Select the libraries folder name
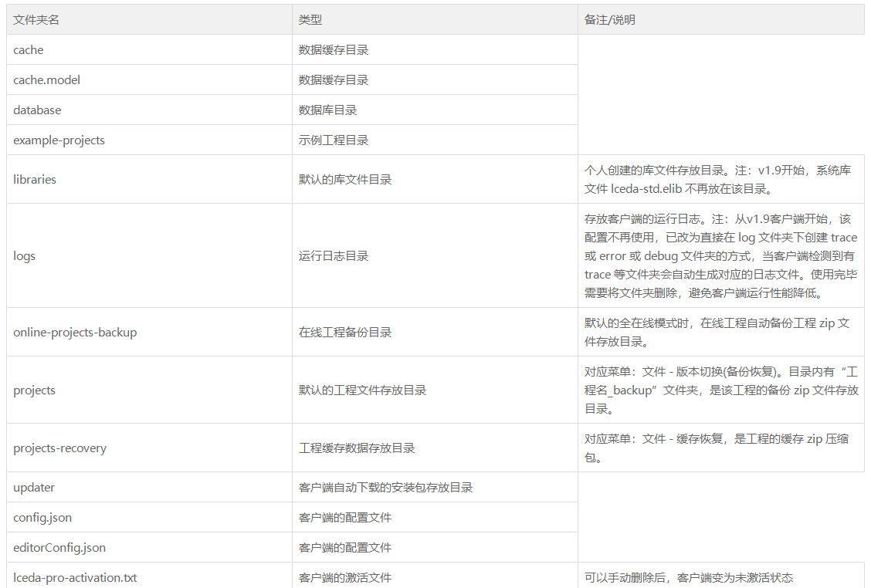The image size is (871, 588). pos(35,179)
